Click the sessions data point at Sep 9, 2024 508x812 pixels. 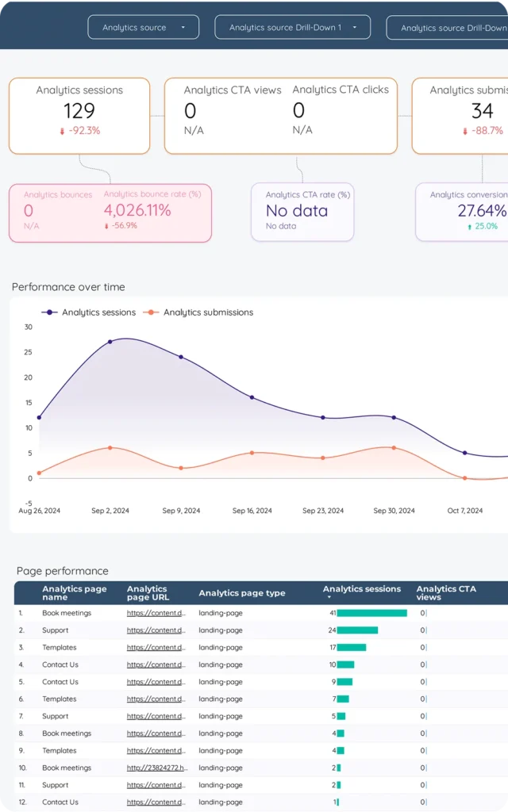pos(181,357)
